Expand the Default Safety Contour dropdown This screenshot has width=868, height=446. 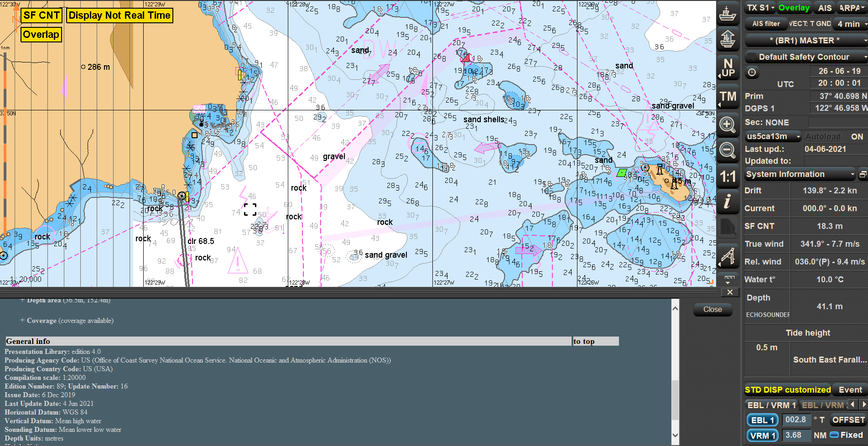pos(806,57)
